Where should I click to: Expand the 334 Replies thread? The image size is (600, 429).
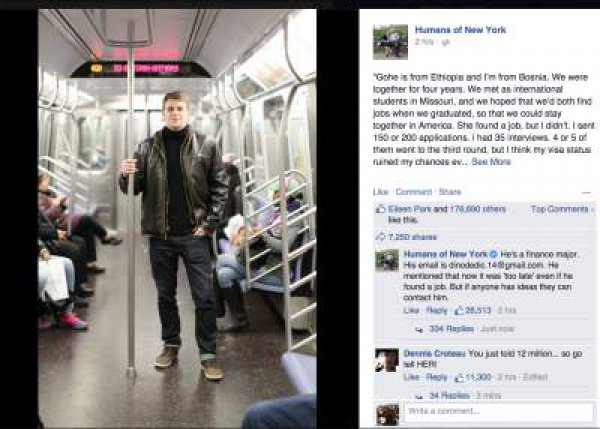tap(452, 329)
